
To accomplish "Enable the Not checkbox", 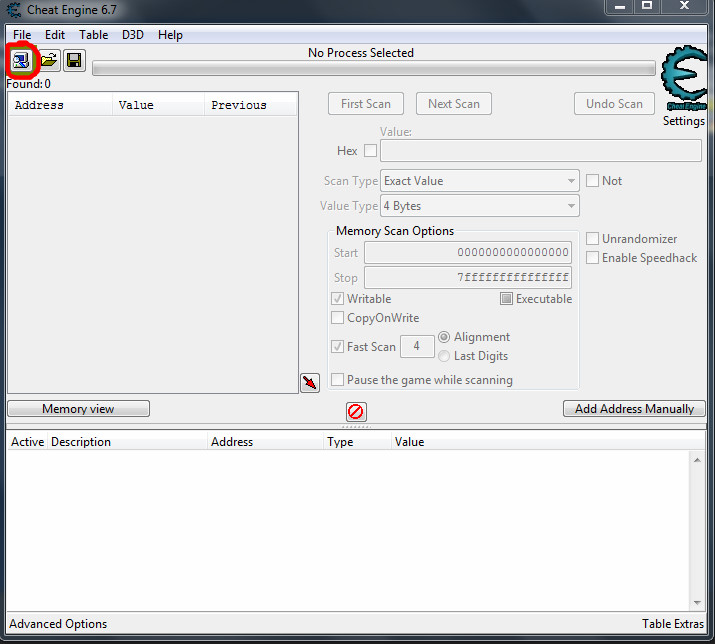I will (592, 181).
